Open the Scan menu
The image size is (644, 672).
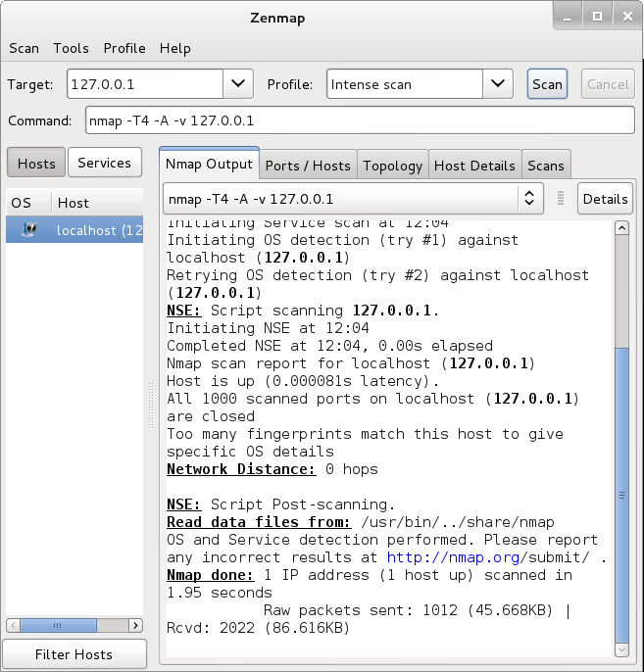click(x=24, y=48)
